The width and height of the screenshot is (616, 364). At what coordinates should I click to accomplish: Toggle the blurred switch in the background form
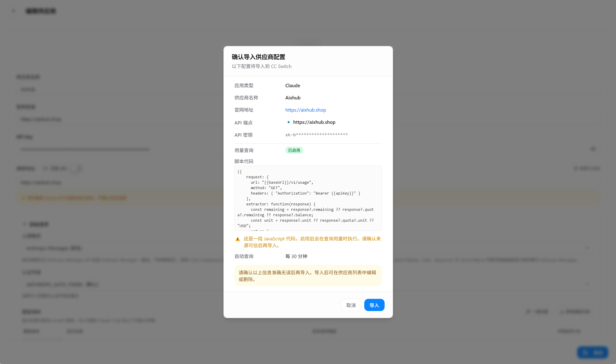76,168
